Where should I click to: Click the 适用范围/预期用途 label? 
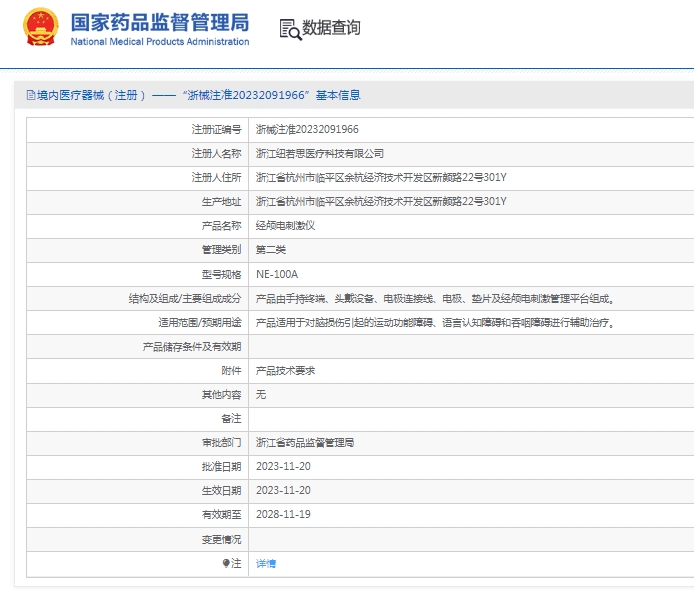(200, 323)
